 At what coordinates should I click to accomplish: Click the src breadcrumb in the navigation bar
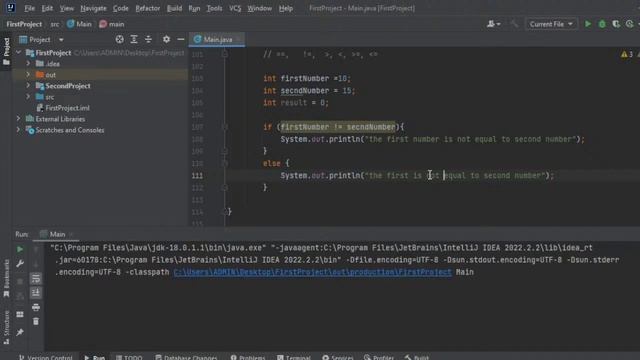55,24
